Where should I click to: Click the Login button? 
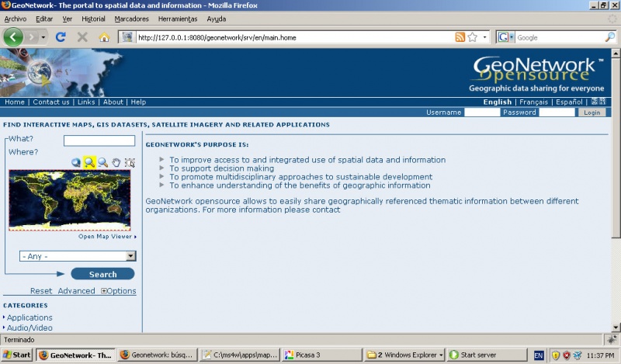pos(592,113)
